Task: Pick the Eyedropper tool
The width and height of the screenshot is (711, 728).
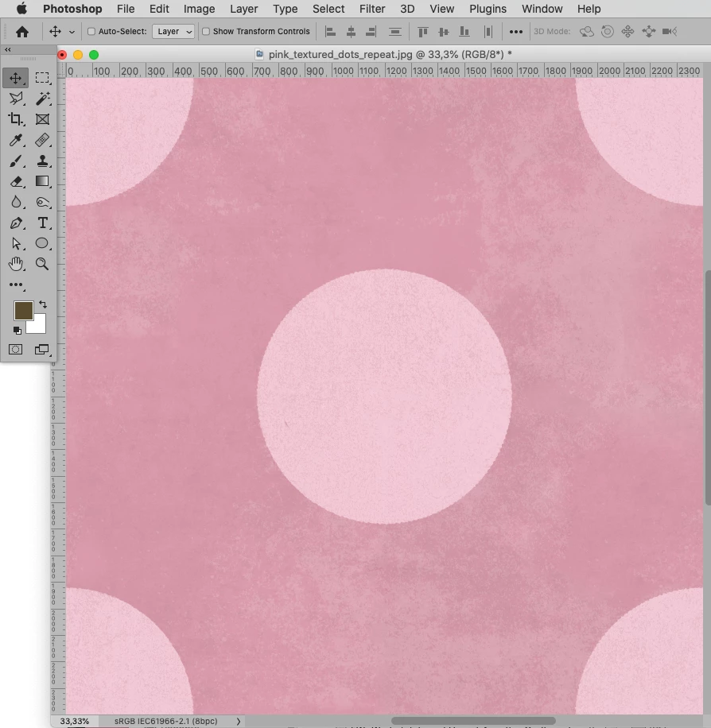Action: click(x=16, y=140)
